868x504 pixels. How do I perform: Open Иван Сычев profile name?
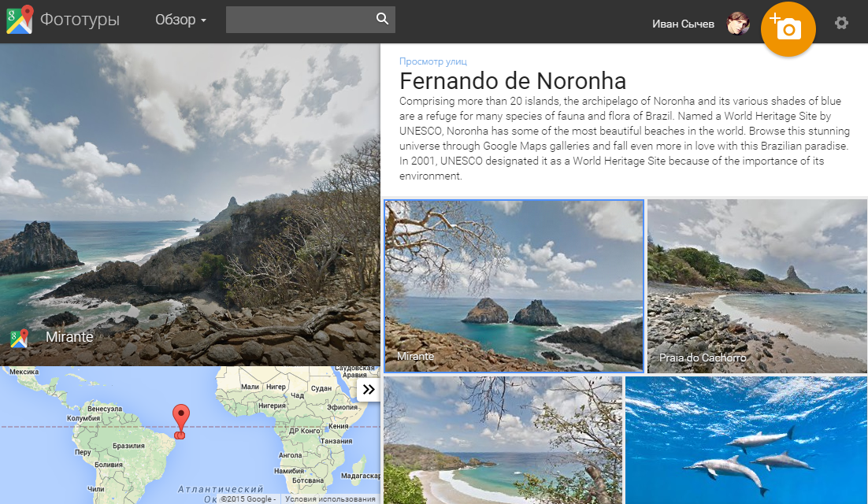[683, 24]
